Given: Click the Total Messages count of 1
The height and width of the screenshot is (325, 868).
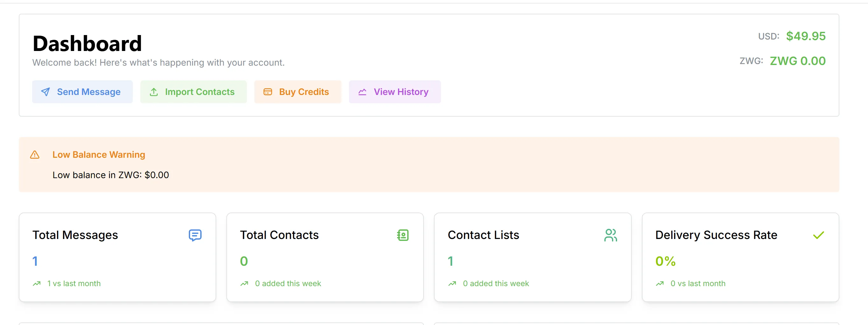Looking at the screenshot, I should 35,261.
